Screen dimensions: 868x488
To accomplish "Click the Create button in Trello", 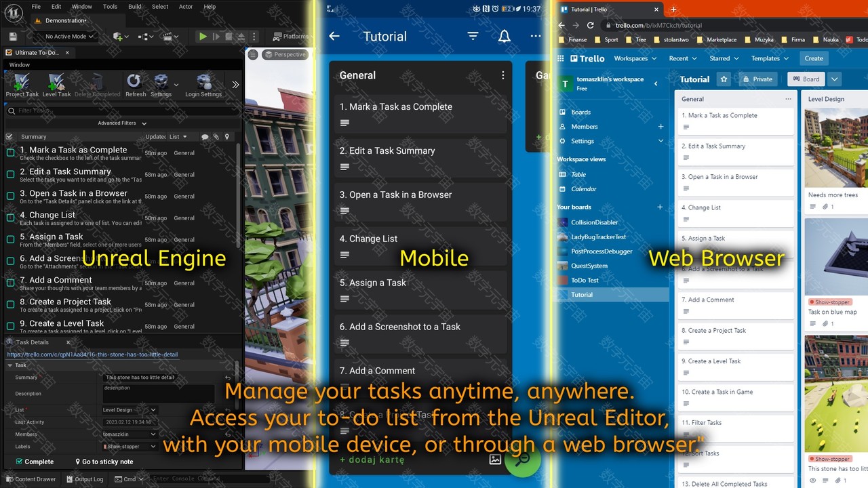I will point(814,58).
